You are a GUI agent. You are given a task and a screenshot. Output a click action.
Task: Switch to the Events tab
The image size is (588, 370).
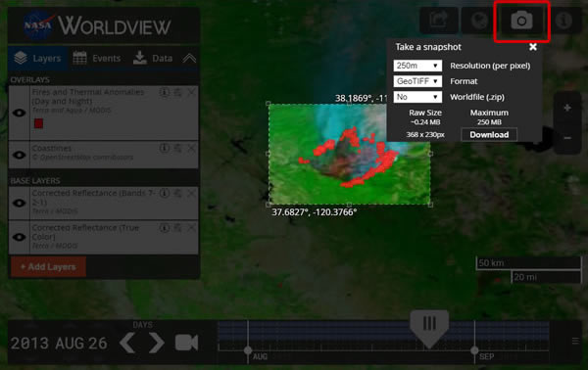pyautogui.click(x=97, y=58)
